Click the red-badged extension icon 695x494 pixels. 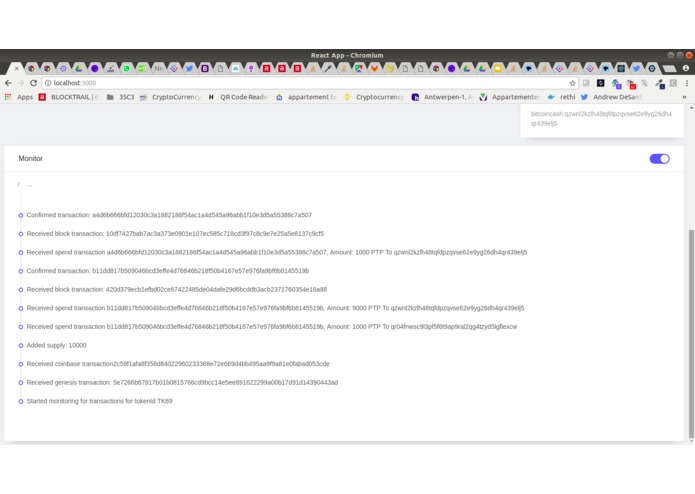[x=631, y=84]
